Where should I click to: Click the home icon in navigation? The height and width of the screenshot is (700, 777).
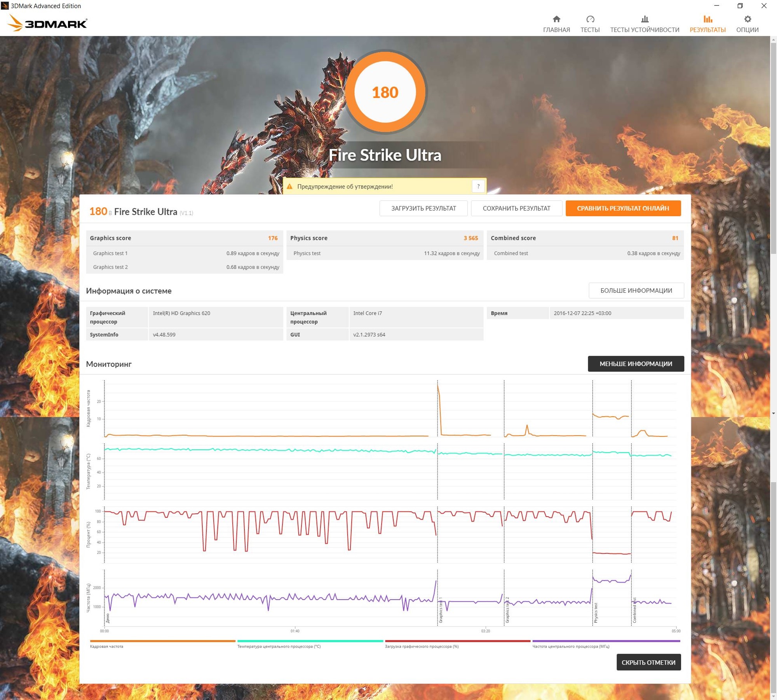coord(556,19)
